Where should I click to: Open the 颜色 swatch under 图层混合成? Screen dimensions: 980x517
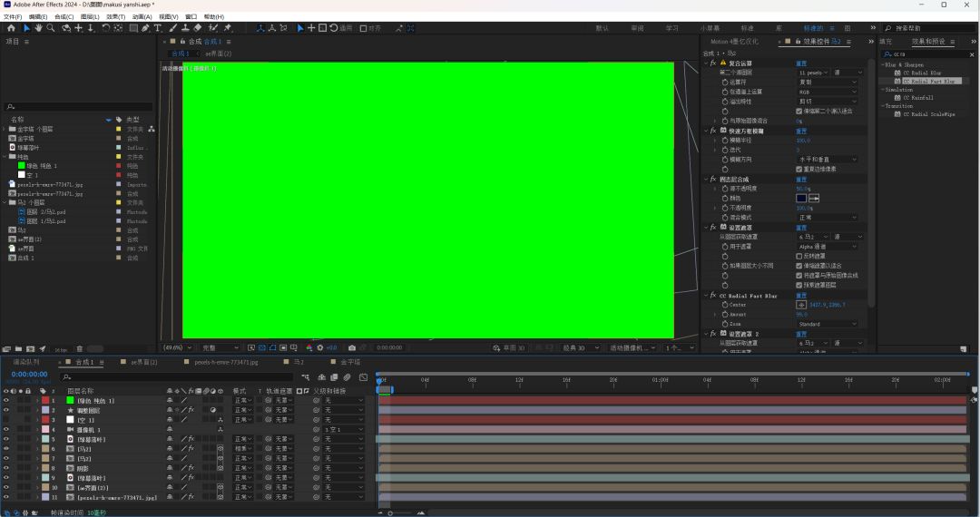(x=801, y=198)
